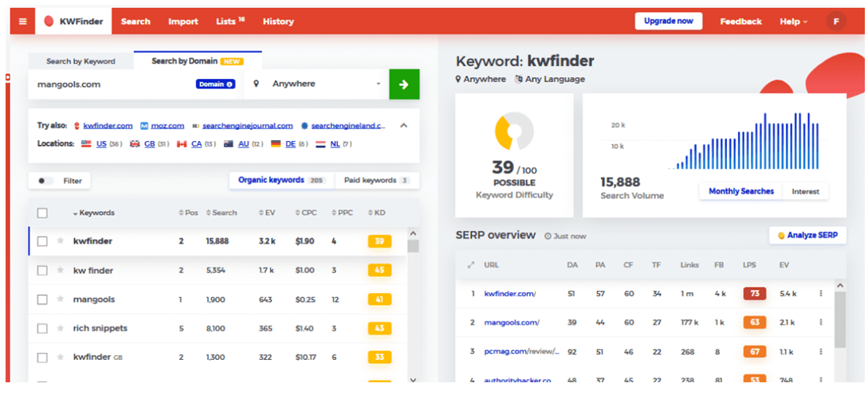
Task: Click the keyword difficulty 39 gauge
Action: click(514, 131)
